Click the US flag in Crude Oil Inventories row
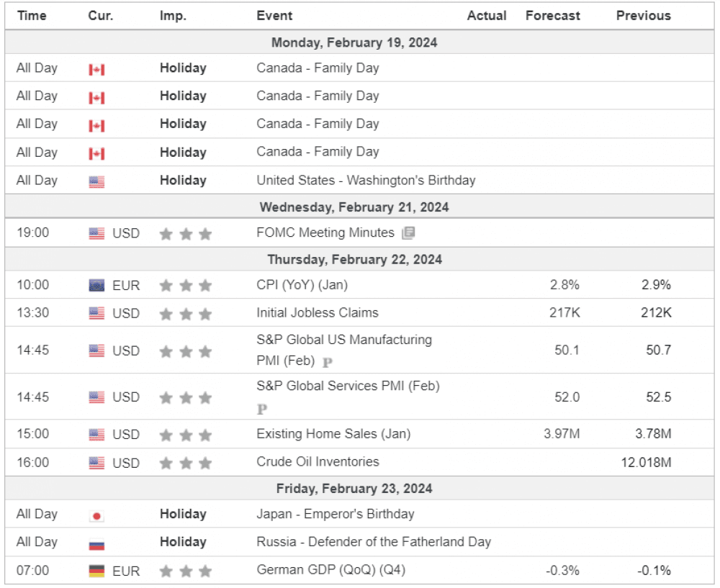 pos(96,463)
